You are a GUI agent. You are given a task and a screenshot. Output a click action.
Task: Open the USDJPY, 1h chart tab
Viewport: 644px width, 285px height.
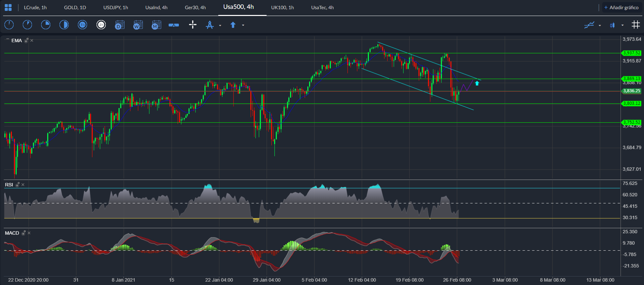click(x=116, y=7)
